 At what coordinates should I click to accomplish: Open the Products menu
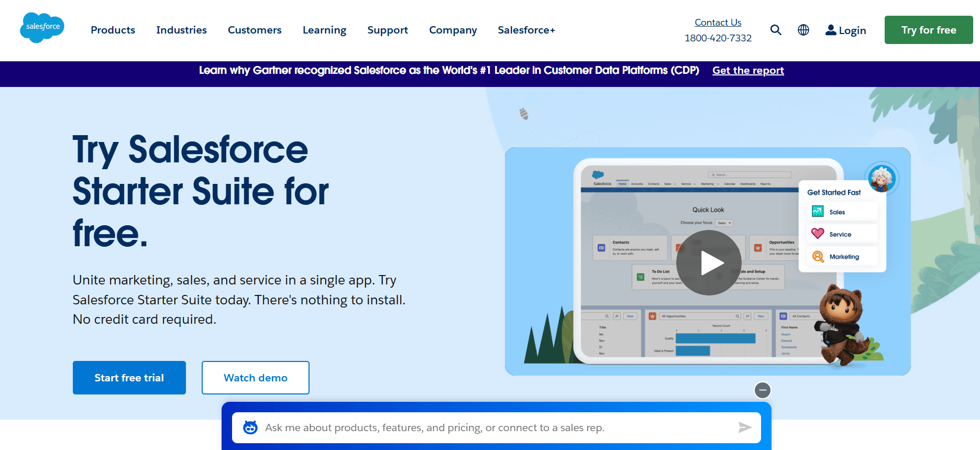113,30
